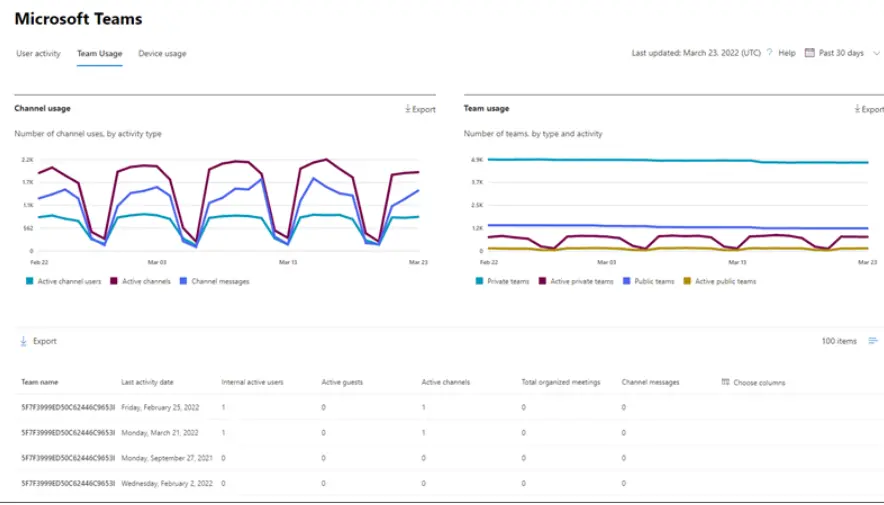Sort by Last activity date column
Image resolution: width=884 pixels, height=505 pixels.
147,382
